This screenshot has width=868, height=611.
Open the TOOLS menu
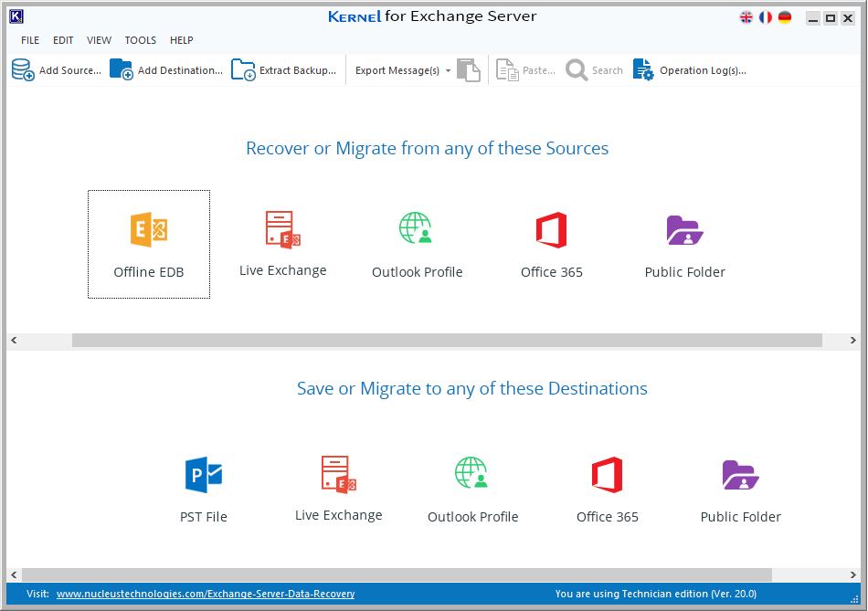tap(140, 40)
